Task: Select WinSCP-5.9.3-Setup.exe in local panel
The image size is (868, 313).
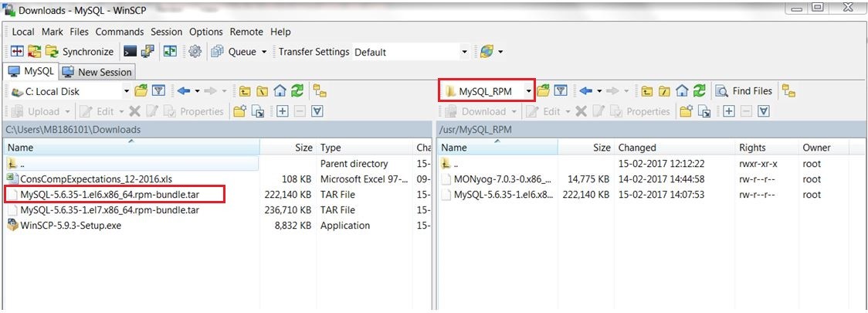Action: 70,226
